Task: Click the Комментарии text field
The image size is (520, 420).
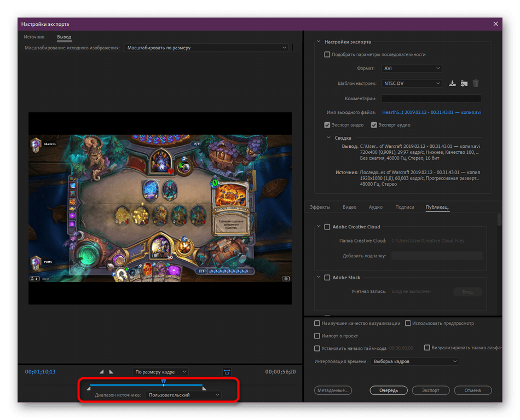Action: [x=431, y=99]
